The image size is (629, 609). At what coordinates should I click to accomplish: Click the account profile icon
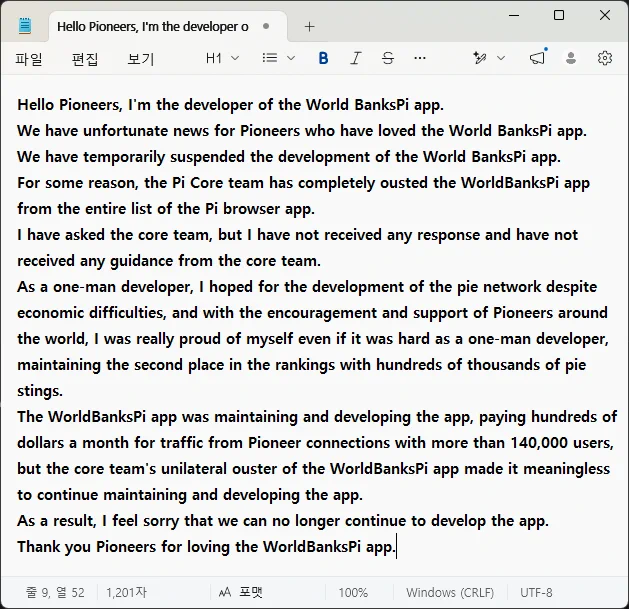point(571,59)
